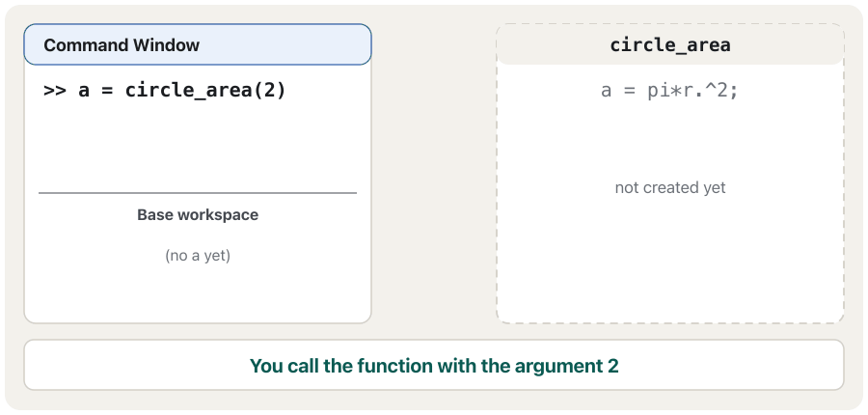Select the Command Window header
The width and height of the screenshot is (868, 415).
click(198, 44)
